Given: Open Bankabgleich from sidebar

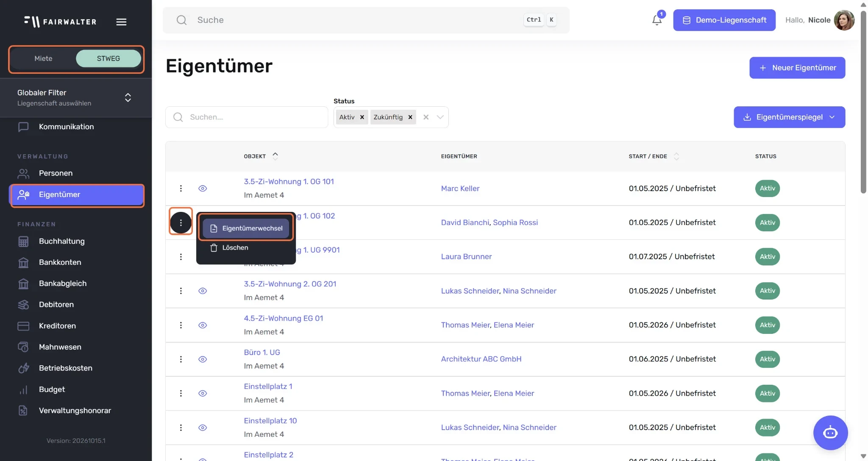Looking at the screenshot, I should [x=62, y=284].
